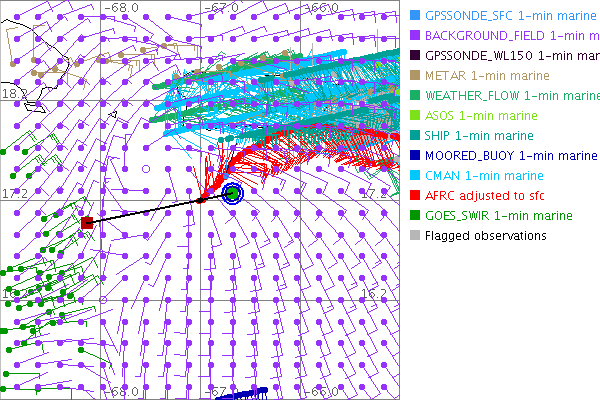The image size is (600, 400).
Task: Click the -66.0 longitude label at top
Action: (322, 7)
